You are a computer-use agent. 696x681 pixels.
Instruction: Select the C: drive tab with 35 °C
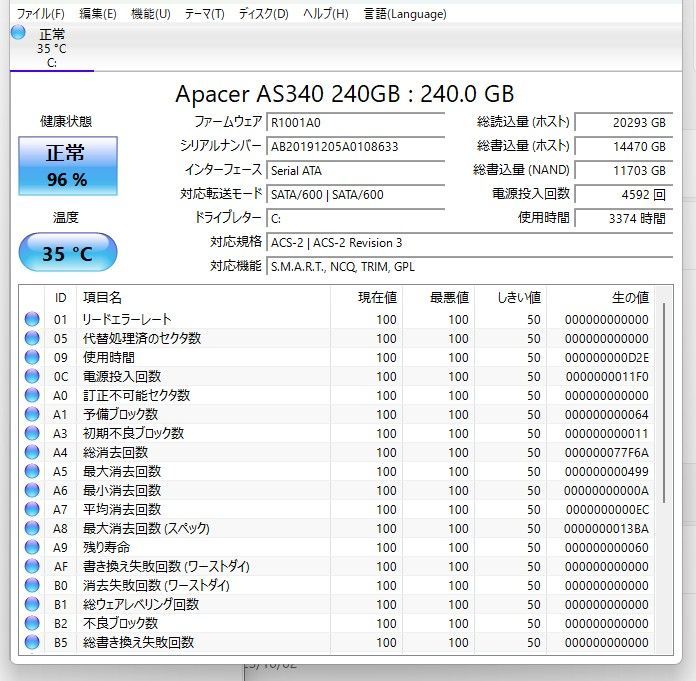point(51,48)
